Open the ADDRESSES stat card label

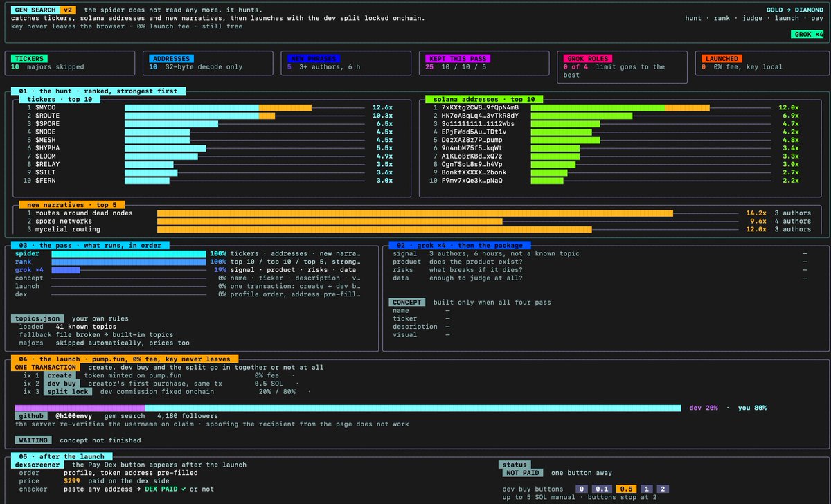click(171, 59)
